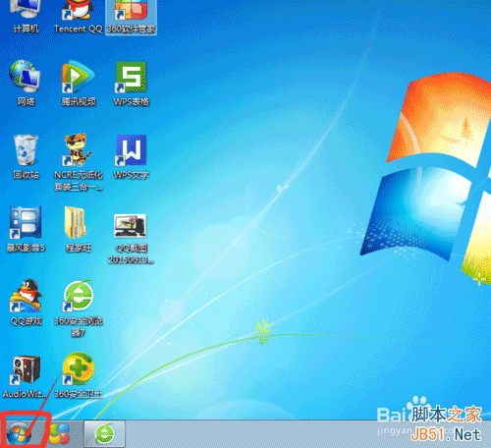
Task: Select the 360安全浏览器7 desktop shortcut
Action: point(79,308)
